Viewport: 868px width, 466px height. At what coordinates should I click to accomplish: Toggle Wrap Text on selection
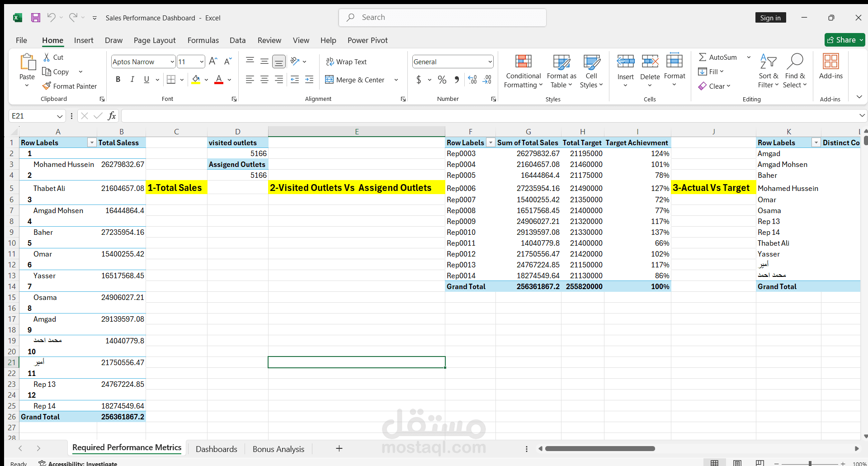346,62
